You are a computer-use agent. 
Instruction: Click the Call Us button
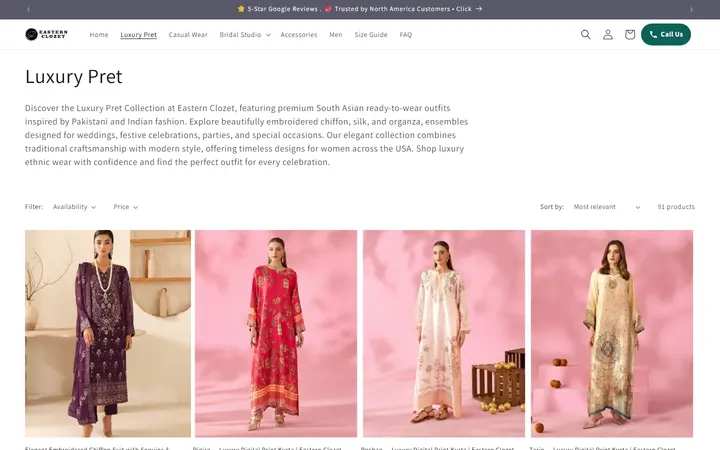666,34
